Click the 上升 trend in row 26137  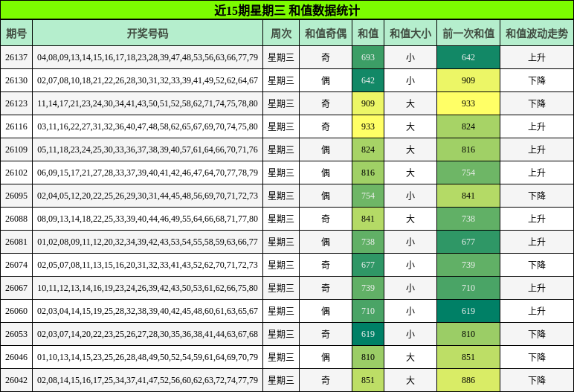click(x=537, y=57)
